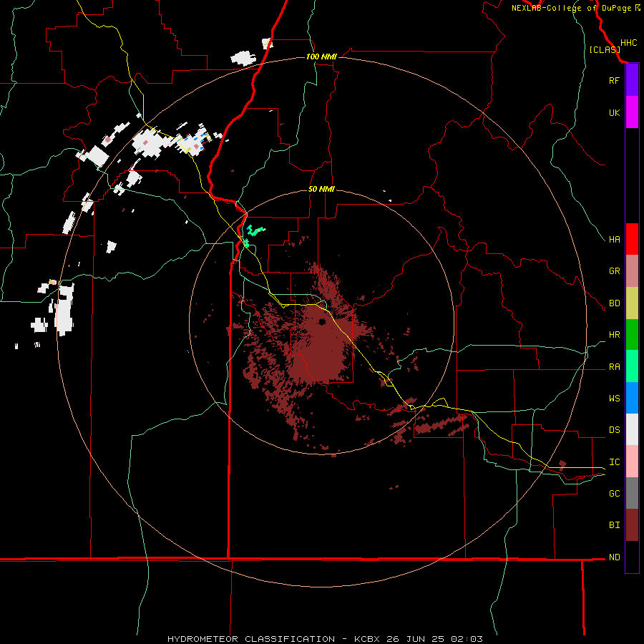The height and width of the screenshot is (644, 644).
Task: Click the HA red legend swatch
Action: [632, 239]
